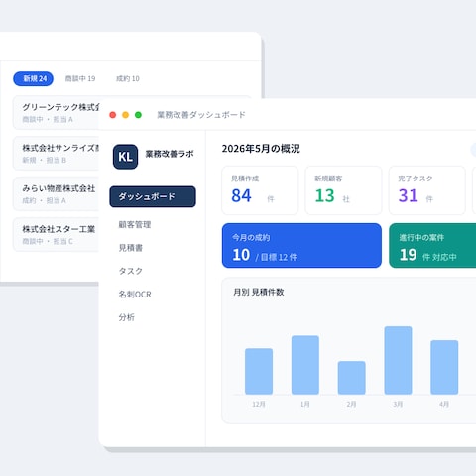Screen dimensions: 476x476
Task: Open the 株式会社サンライズ row in back window
Action: coord(56,154)
